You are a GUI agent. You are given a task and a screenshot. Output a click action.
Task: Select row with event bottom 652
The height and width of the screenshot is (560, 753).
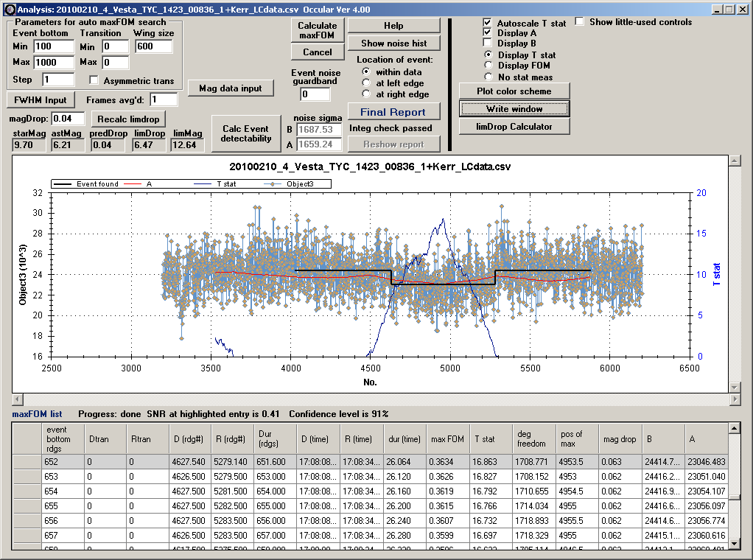pos(370,461)
